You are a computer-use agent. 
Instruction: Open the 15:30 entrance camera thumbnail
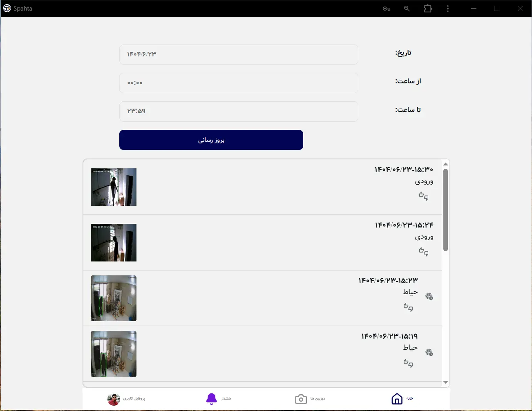[x=114, y=187]
